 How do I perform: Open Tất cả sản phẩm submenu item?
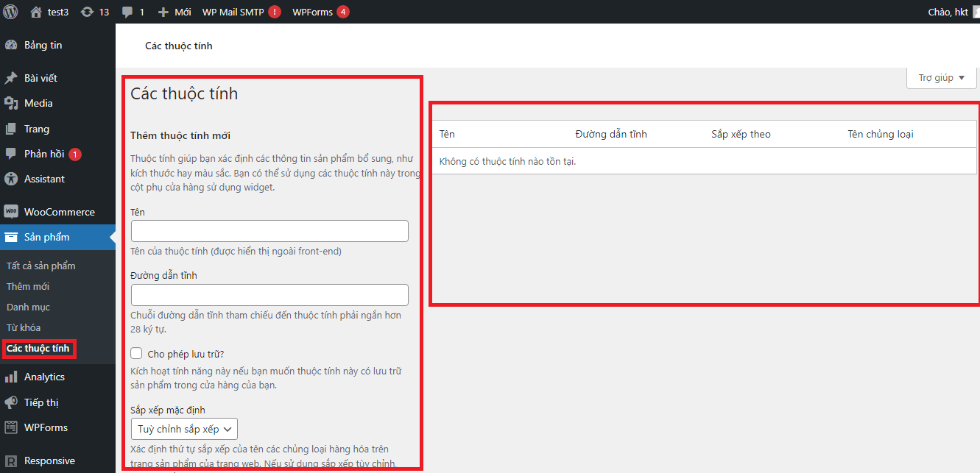(x=41, y=266)
